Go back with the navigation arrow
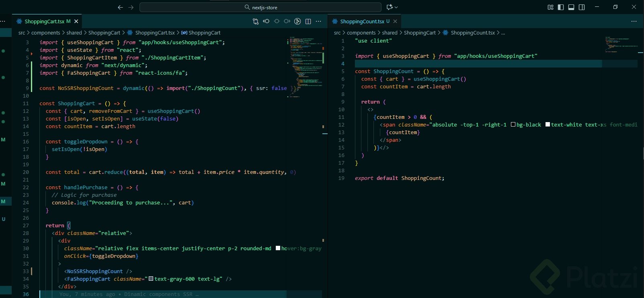The image size is (644, 298). (x=120, y=7)
